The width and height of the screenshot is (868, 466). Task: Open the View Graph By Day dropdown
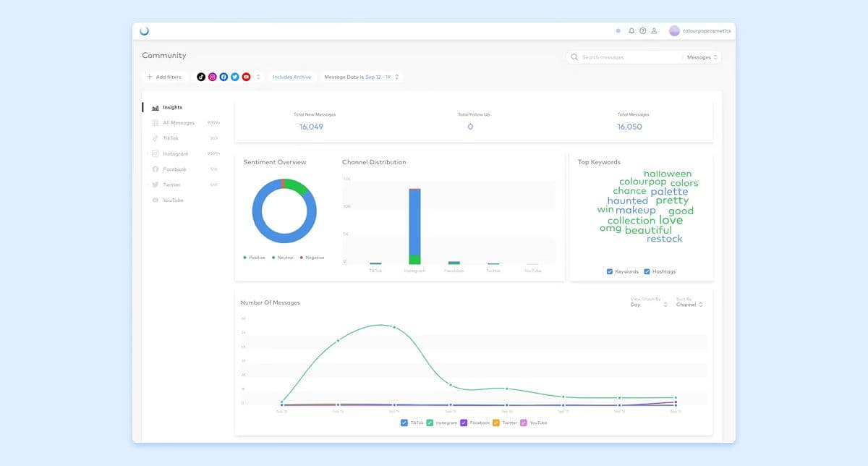(649, 305)
